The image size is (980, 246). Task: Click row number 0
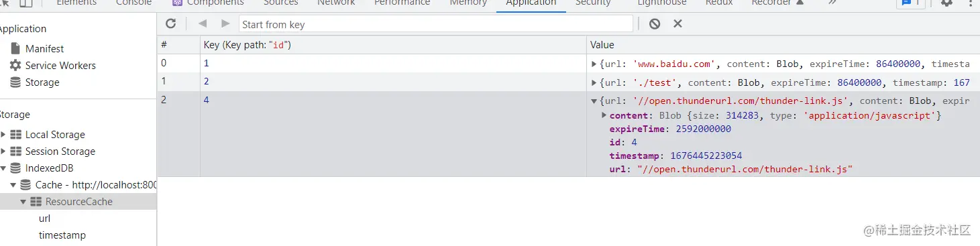point(178,63)
